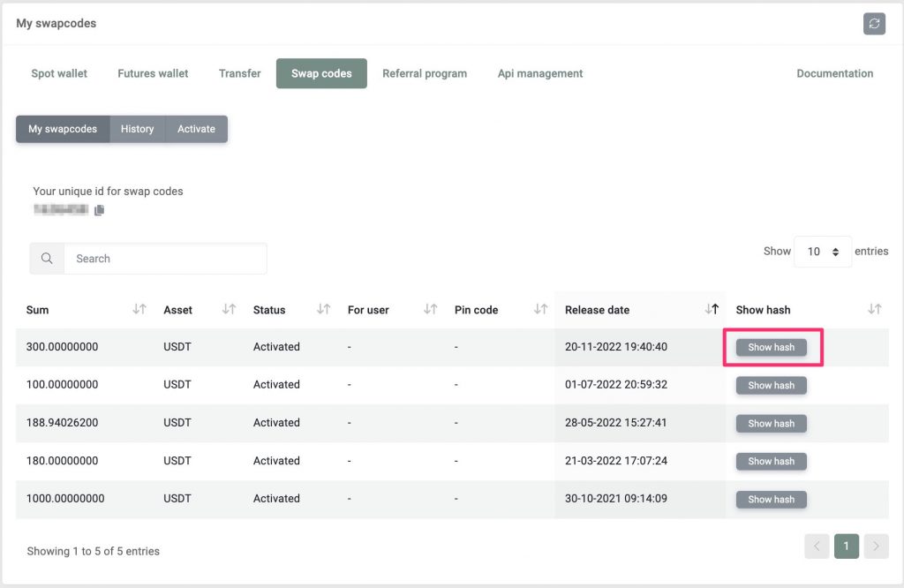Open the Documentation page
Viewport: 904px width, 588px height.
pyautogui.click(x=833, y=73)
